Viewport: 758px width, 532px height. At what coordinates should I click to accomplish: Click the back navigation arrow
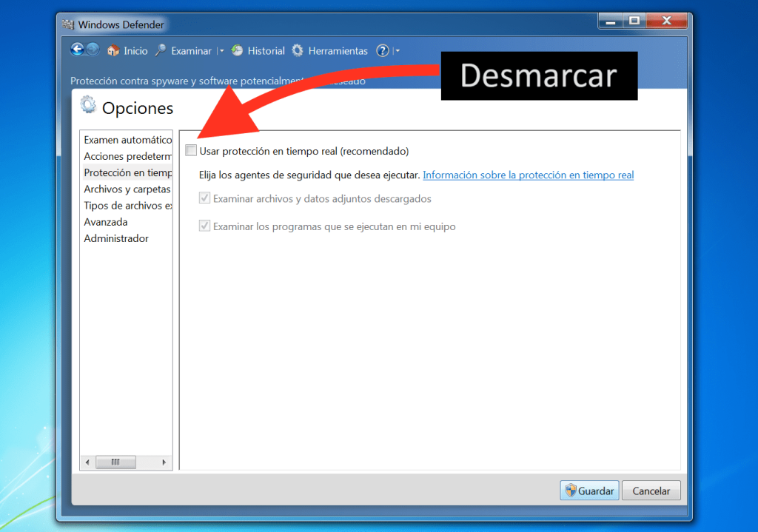(77, 50)
